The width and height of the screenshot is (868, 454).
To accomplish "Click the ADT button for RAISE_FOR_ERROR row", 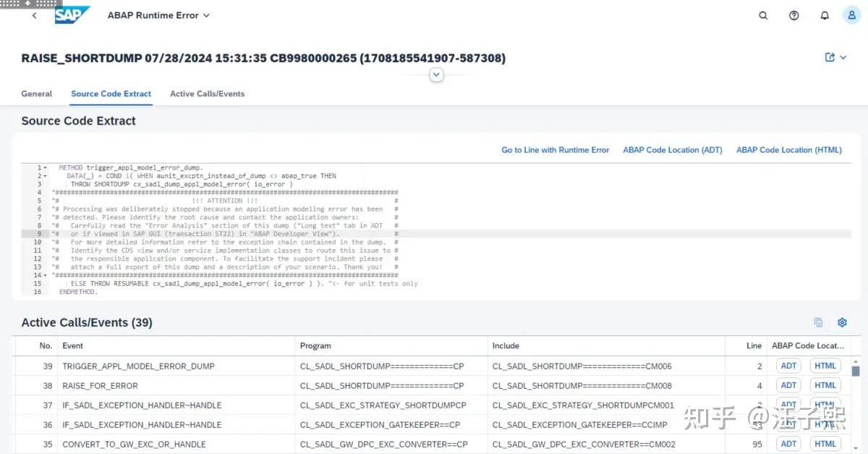I will pos(788,385).
